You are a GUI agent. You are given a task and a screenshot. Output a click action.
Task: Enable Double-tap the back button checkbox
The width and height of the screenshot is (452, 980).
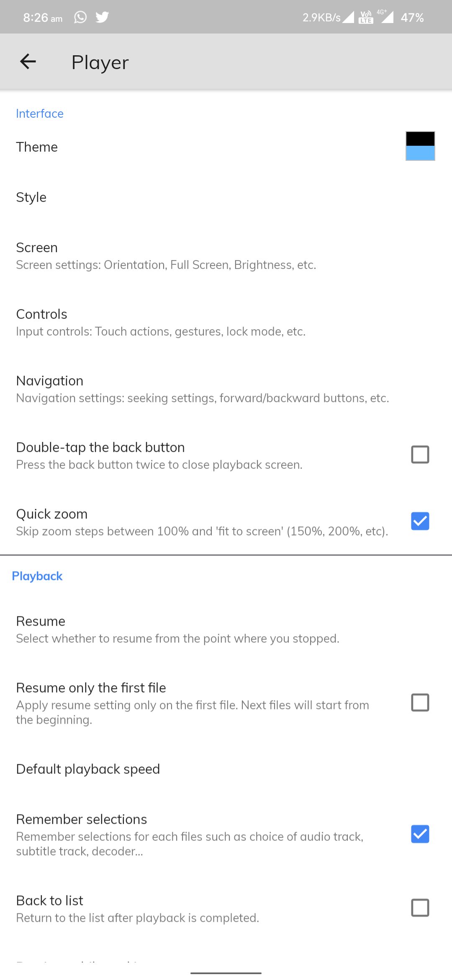[x=420, y=454]
